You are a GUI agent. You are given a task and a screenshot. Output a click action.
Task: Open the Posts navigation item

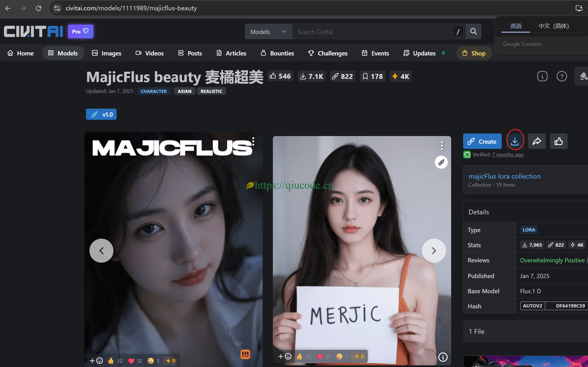click(190, 53)
